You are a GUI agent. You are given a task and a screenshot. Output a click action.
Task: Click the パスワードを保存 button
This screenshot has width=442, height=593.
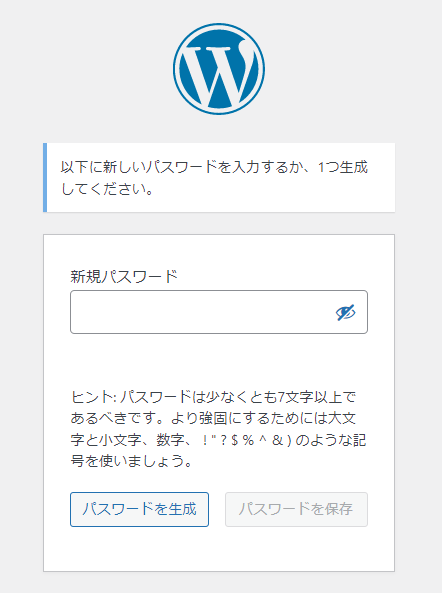[296, 509]
